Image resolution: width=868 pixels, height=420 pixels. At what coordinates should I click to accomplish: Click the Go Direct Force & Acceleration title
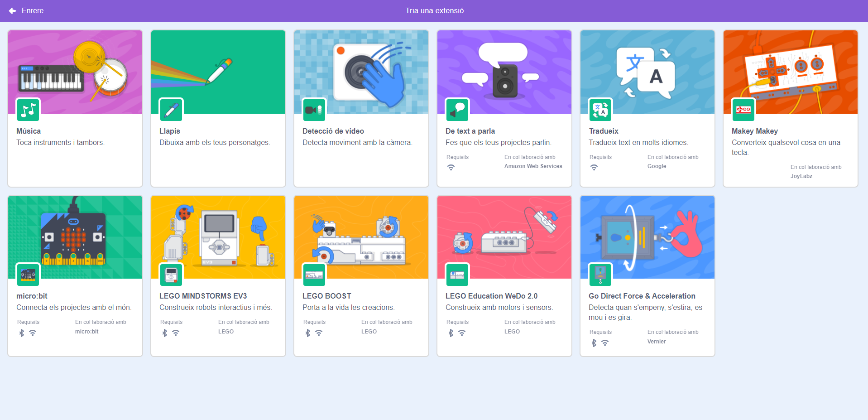tap(642, 296)
